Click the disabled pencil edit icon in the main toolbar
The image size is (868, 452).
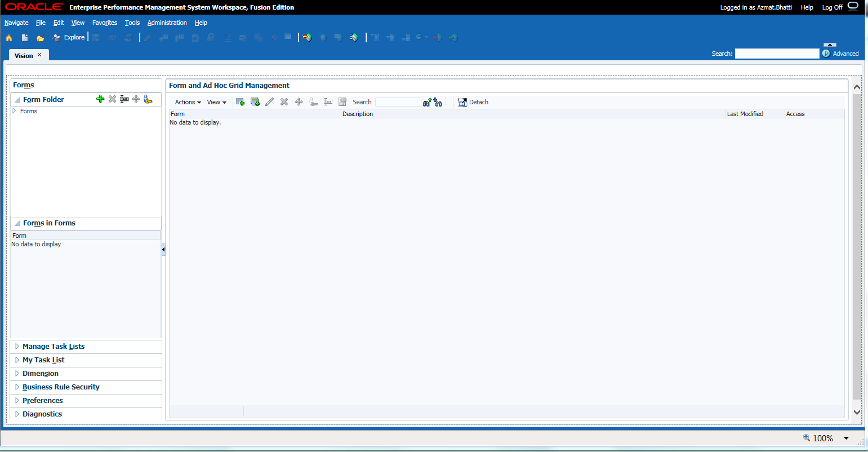click(x=148, y=38)
